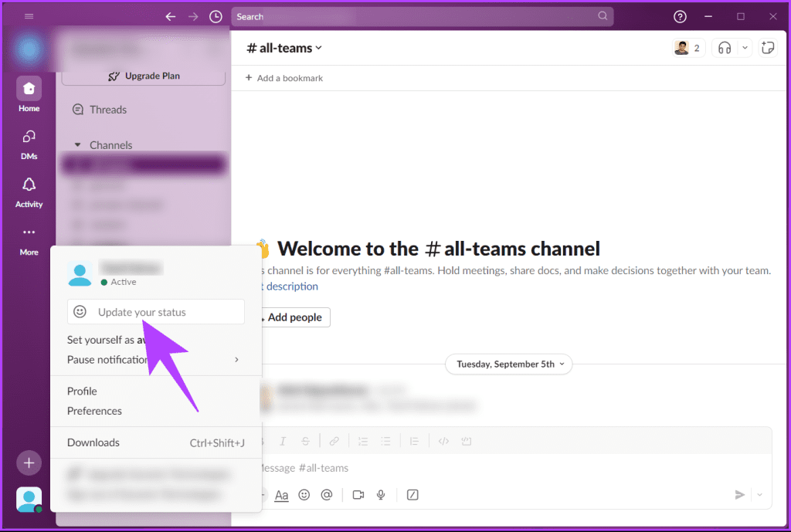Click the Add people button
The width and height of the screenshot is (791, 532).
click(294, 317)
